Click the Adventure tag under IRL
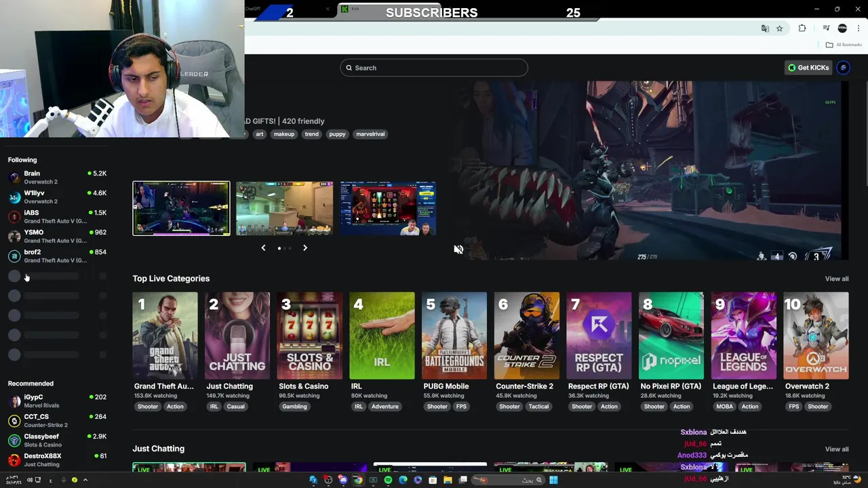The width and height of the screenshot is (868, 488). click(384, 407)
